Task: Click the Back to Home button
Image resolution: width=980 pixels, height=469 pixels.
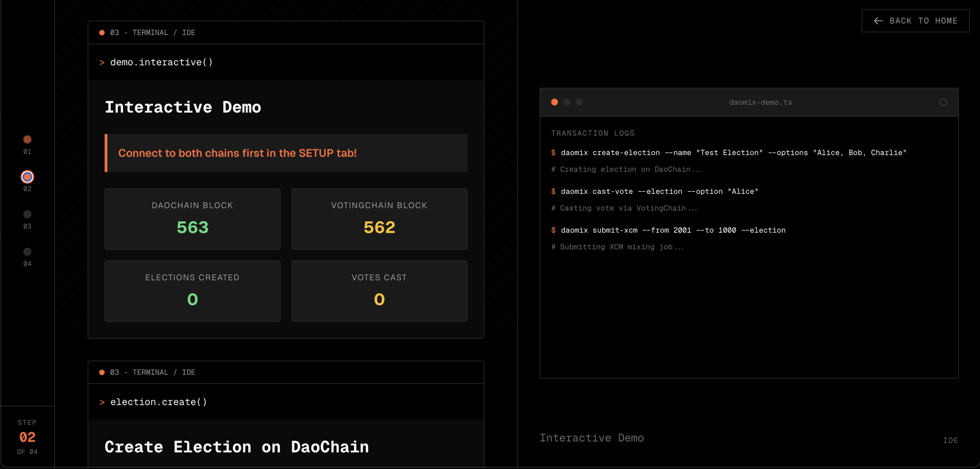Action: point(915,21)
